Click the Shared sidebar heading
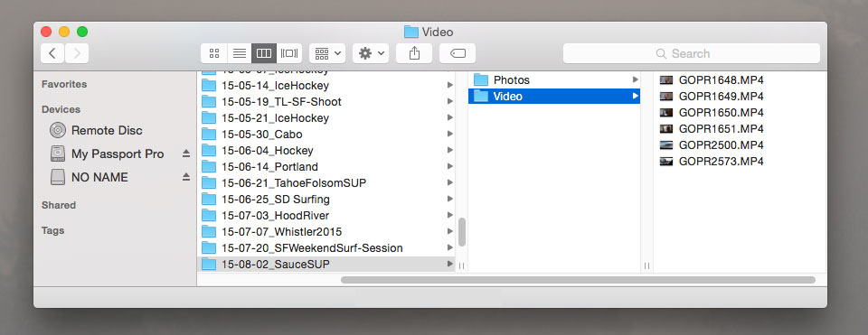The image size is (868, 335). pyautogui.click(x=59, y=205)
